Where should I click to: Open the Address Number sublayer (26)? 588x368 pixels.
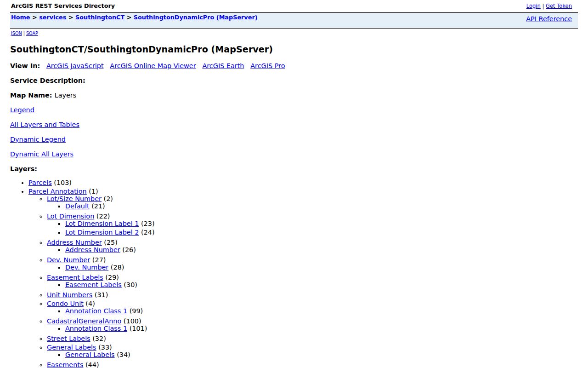[x=92, y=250]
